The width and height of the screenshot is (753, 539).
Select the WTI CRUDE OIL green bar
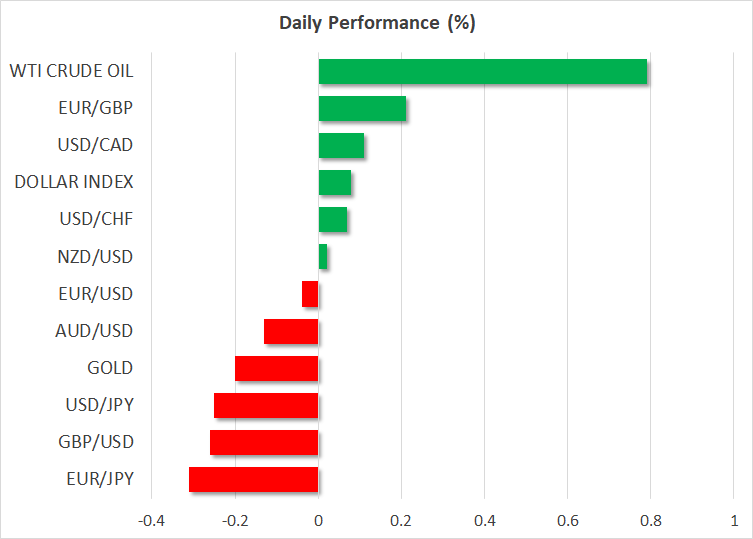pyautogui.click(x=482, y=72)
